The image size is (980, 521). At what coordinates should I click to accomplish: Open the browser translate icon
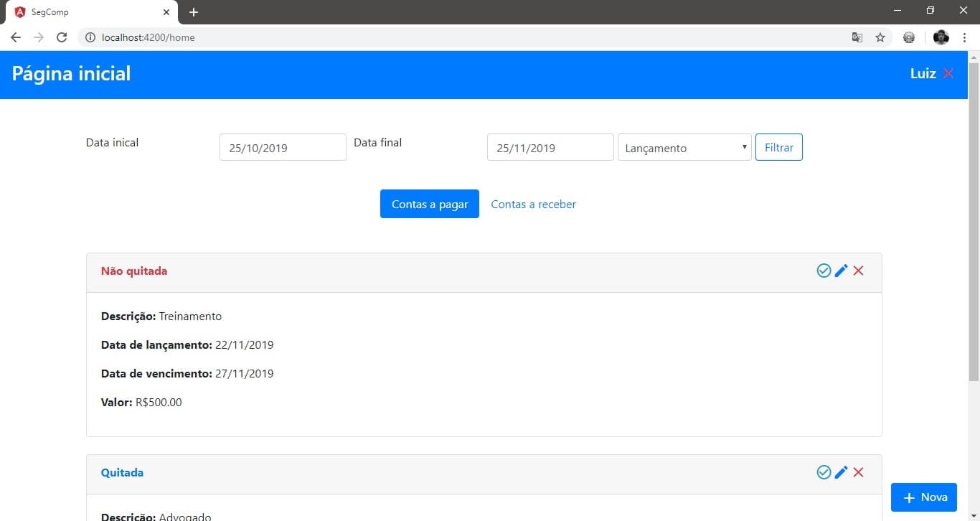857,37
